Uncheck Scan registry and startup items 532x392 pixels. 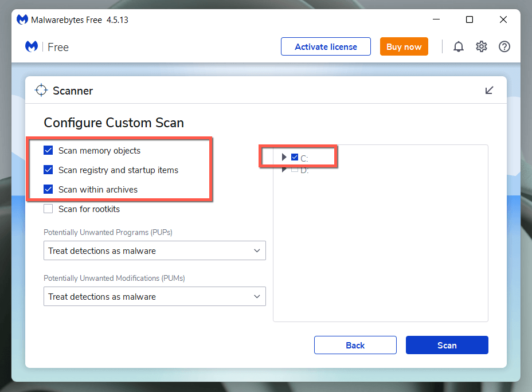(x=48, y=170)
